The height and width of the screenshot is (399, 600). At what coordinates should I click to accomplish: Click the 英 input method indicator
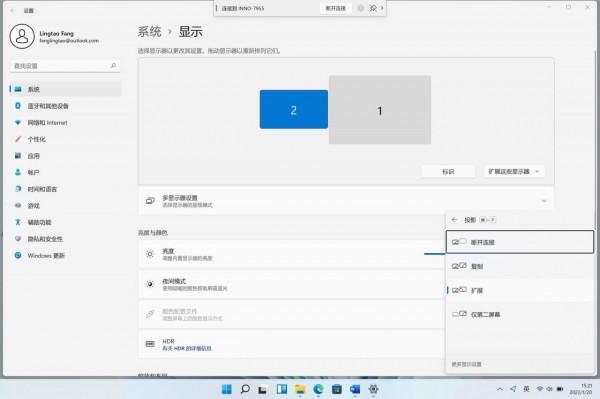526,389
